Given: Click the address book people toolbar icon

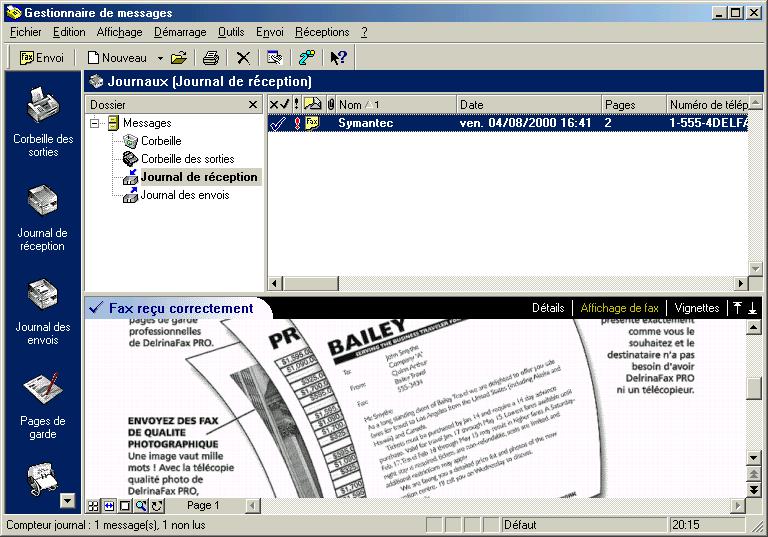Looking at the screenshot, I should [x=307, y=58].
